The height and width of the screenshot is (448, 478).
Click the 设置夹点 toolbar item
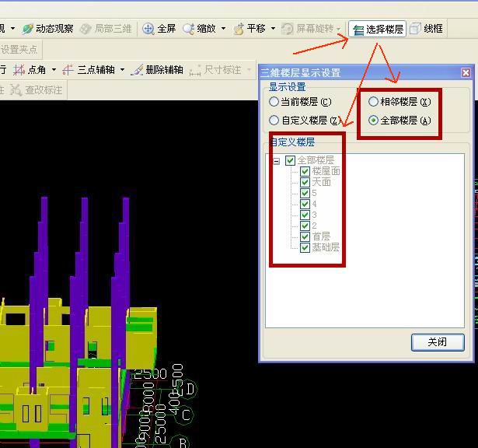point(19,49)
